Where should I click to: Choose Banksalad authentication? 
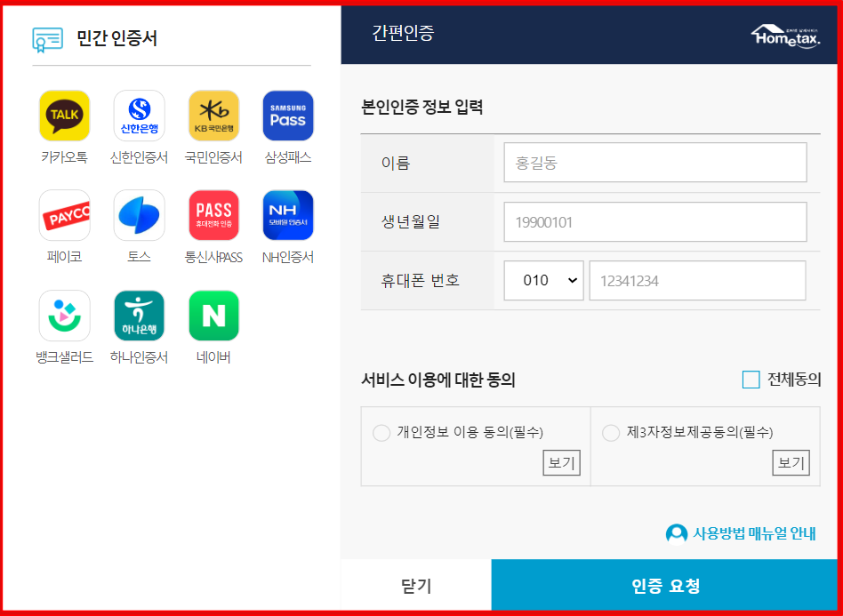point(64,314)
